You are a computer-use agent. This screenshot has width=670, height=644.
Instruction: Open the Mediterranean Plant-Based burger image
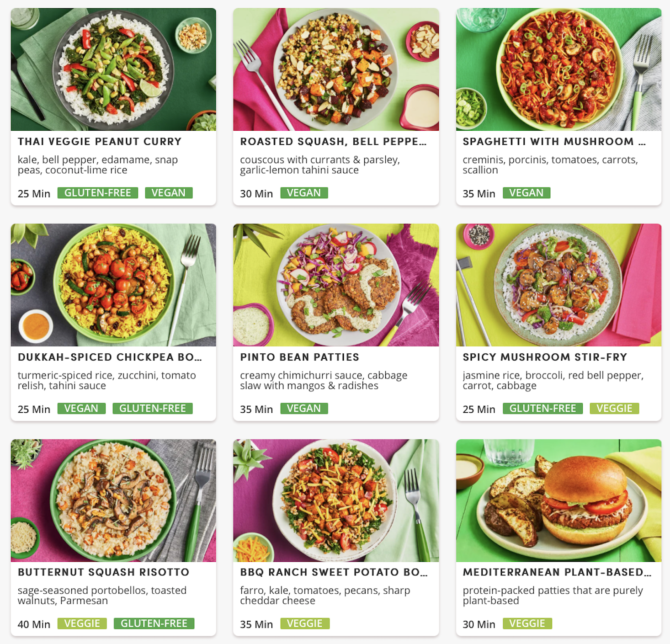[558, 500]
